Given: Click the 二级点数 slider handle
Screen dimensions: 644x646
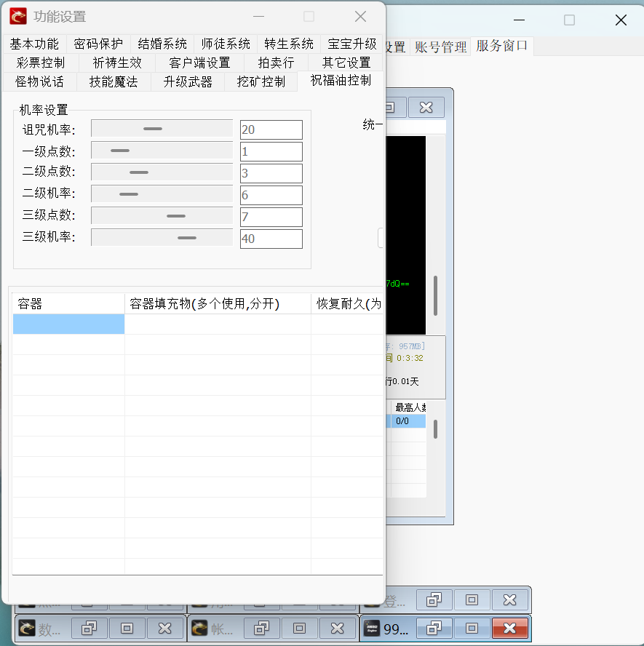Looking at the screenshot, I should [139, 172].
